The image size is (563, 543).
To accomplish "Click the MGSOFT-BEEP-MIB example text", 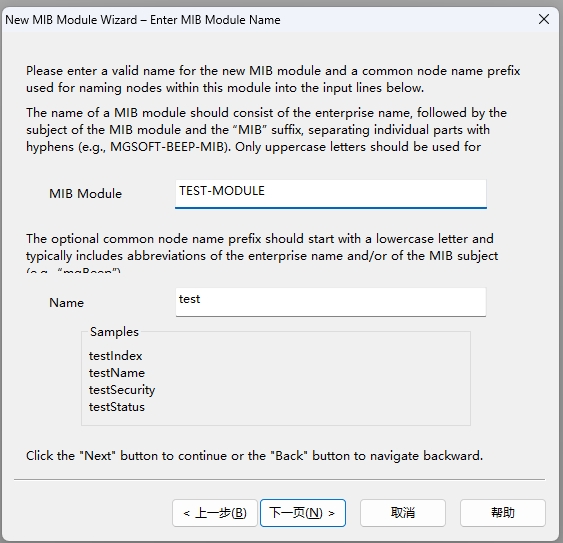I will tap(167, 147).
